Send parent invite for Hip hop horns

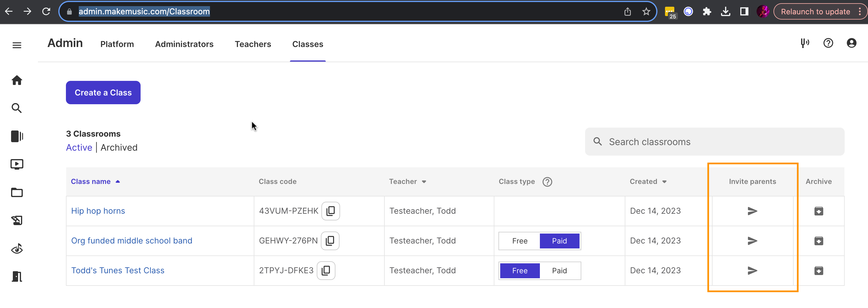(752, 211)
